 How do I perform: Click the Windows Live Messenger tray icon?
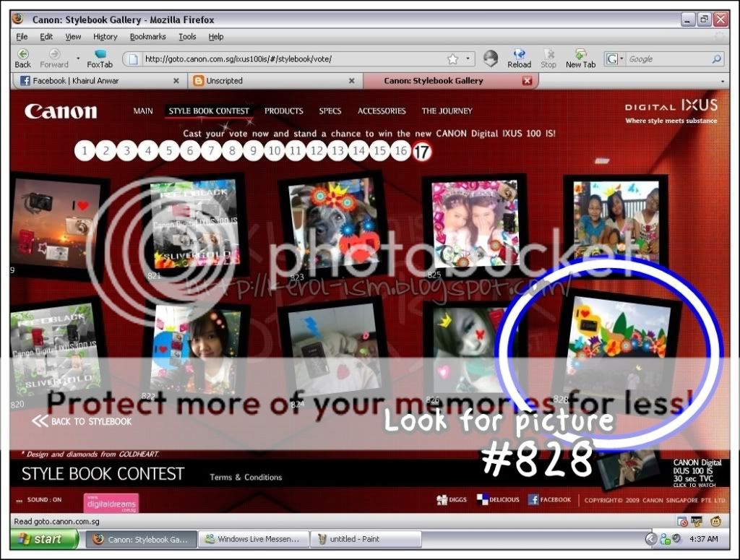(665, 539)
